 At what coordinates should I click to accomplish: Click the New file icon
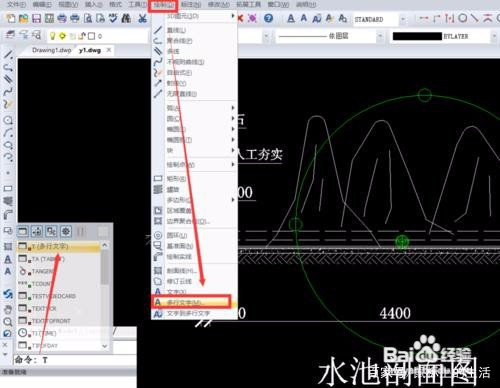pyautogui.click(x=11, y=18)
